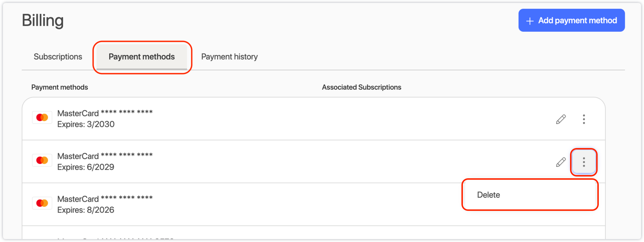Open the Payment history tab
This screenshot has height=242, width=644.
[x=229, y=57]
